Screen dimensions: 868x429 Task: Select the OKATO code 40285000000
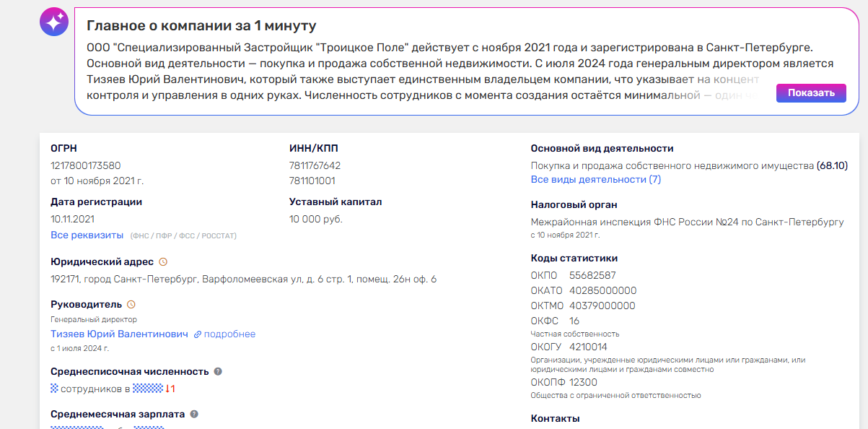603,290
